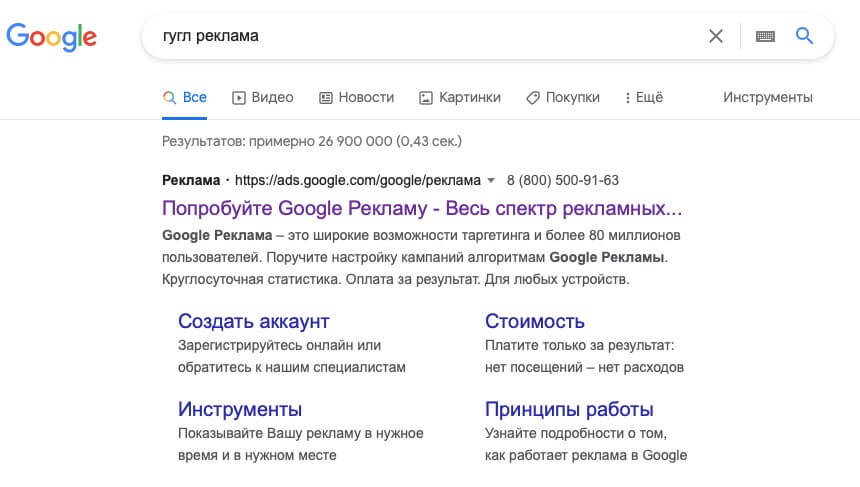
Task: Click the newspaper icon beside 'Новости'
Action: [326, 98]
